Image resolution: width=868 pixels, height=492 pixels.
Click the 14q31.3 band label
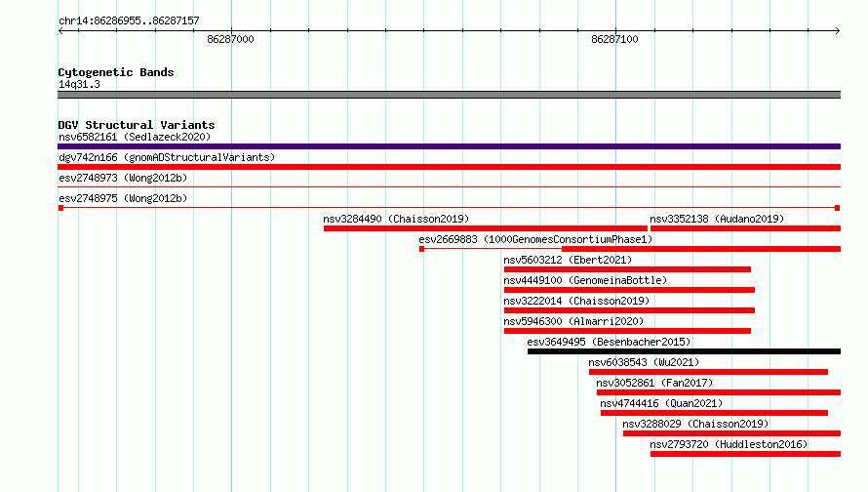tap(79, 84)
